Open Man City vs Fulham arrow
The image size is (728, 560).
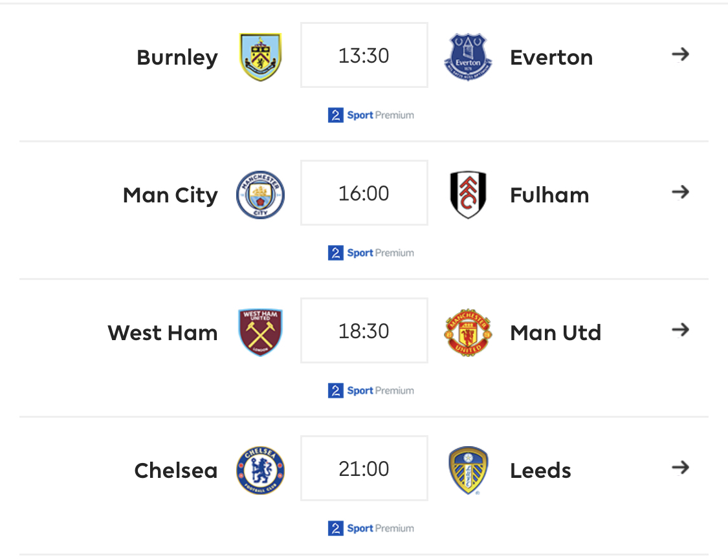coord(681,192)
